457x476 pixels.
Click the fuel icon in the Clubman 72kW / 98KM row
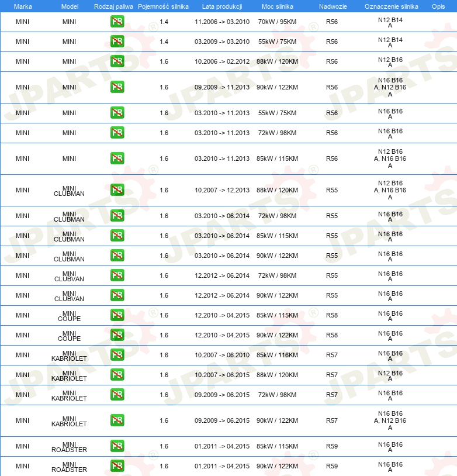pos(117,216)
